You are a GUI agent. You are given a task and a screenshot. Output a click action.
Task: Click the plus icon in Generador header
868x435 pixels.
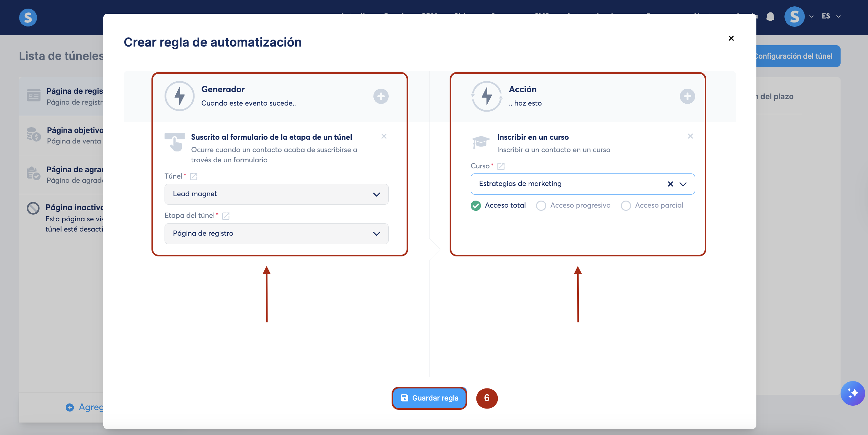click(x=381, y=96)
